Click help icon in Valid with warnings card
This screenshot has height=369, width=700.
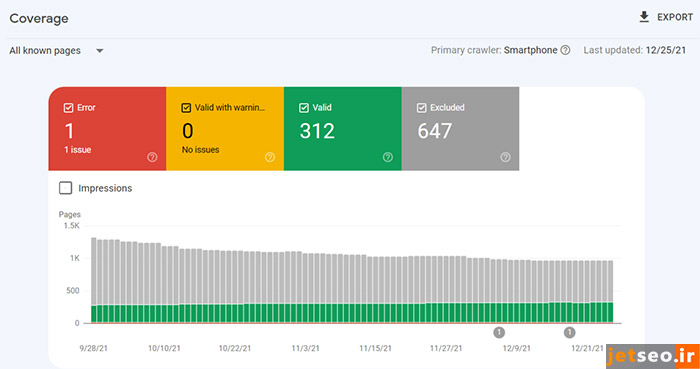click(x=270, y=157)
